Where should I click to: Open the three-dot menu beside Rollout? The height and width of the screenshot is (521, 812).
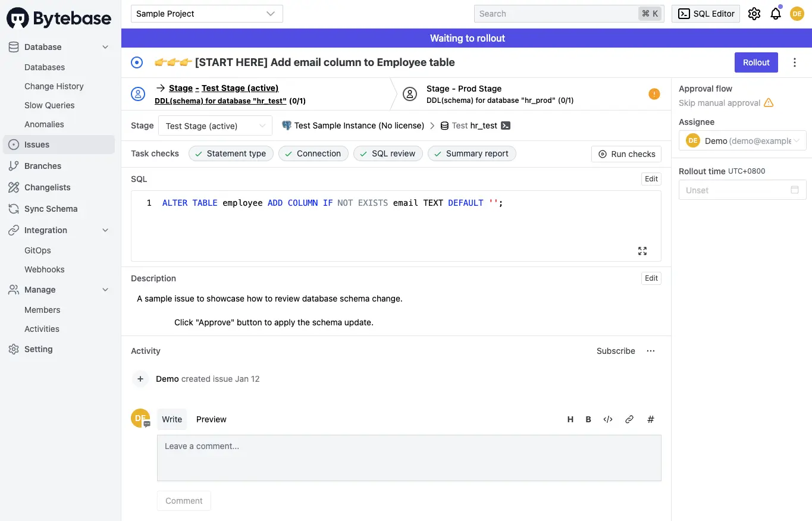point(795,62)
